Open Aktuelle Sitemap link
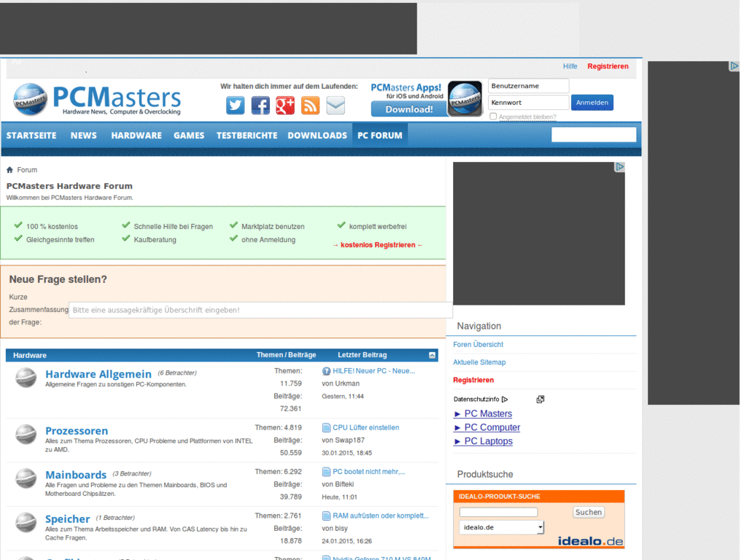This screenshot has width=747, height=560. (x=479, y=362)
